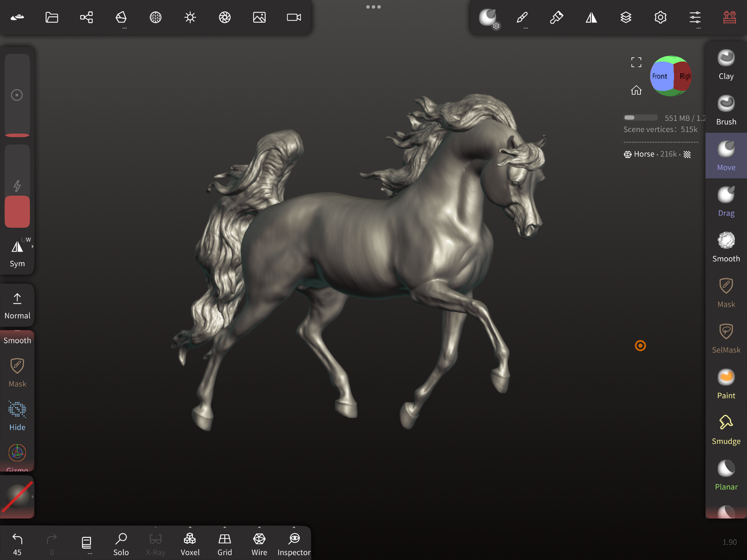Select the Clay sculpting tool

(726, 65)
